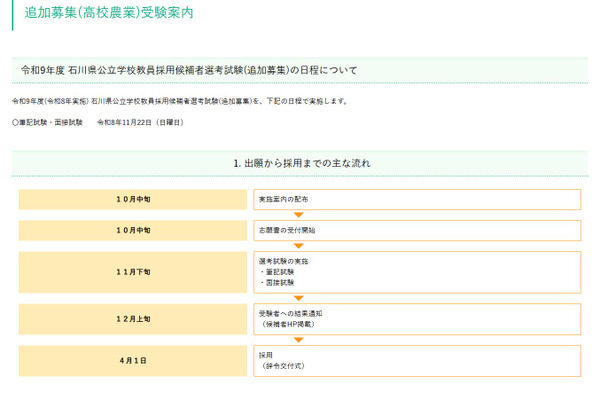This screenshot has width=600, height=400.
Task: Click the 11月下旬 date cell
Action: click(133, 272)
